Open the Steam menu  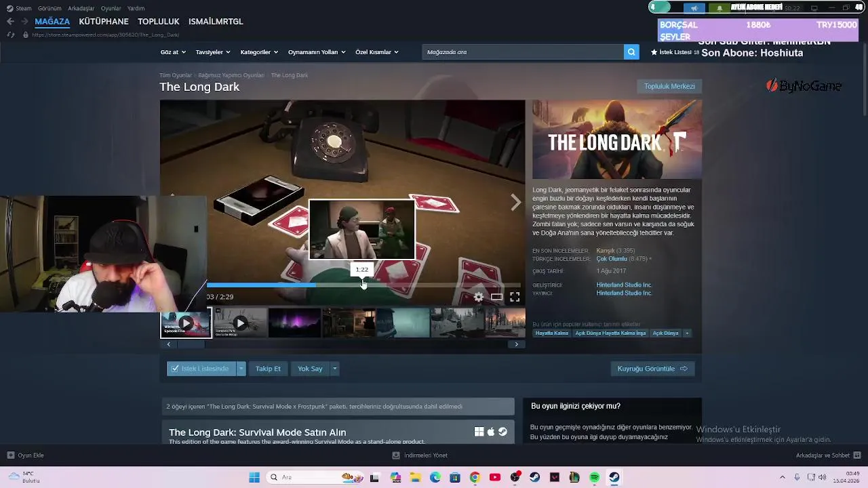[19, 8]
